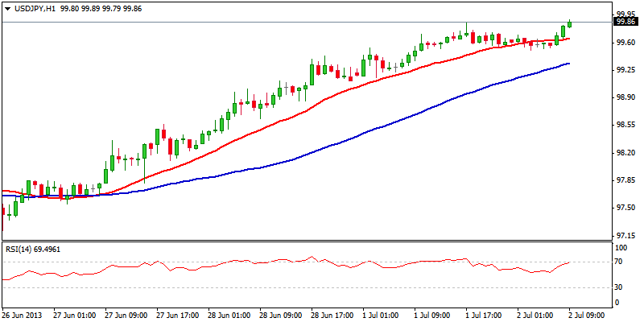Click the 98.20 price axis label

[625, 153]
